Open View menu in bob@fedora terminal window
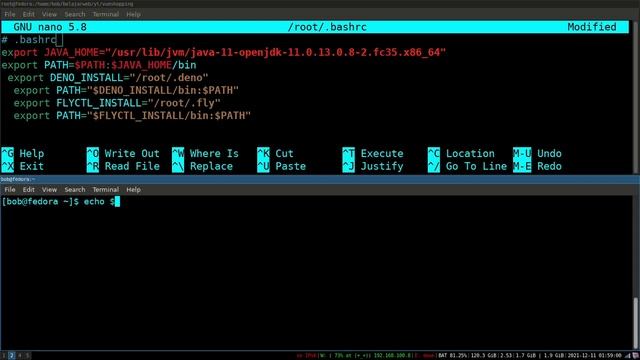The image size is (640, 360). point(49,190)
